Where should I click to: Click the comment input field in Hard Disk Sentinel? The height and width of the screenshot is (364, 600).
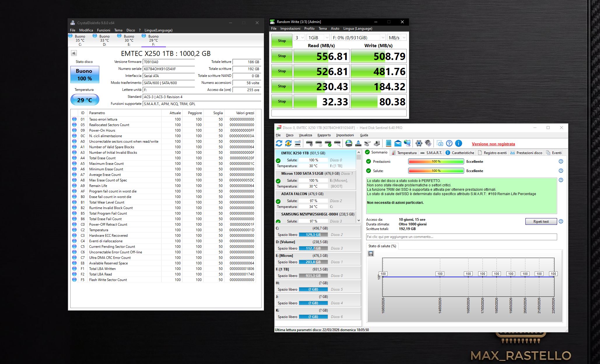pos(461,237)
